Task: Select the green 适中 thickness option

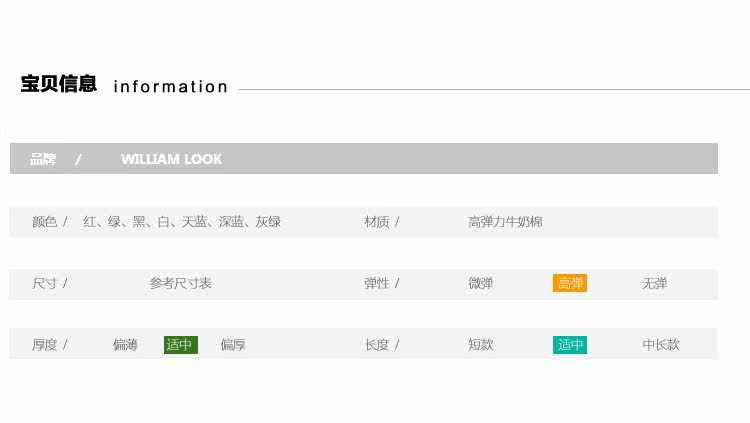Action: [x=180, y=345]
